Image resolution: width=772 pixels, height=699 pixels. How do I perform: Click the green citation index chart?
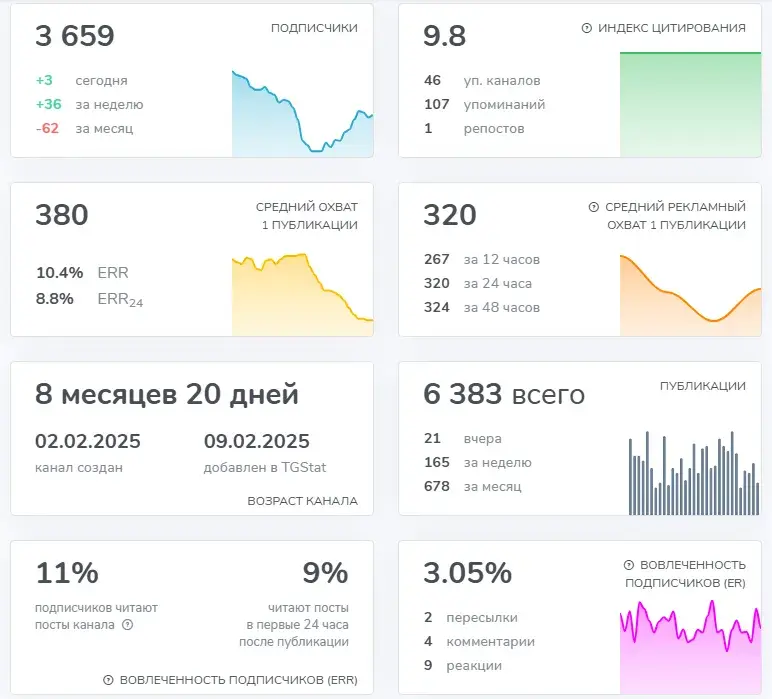[690, 104]
